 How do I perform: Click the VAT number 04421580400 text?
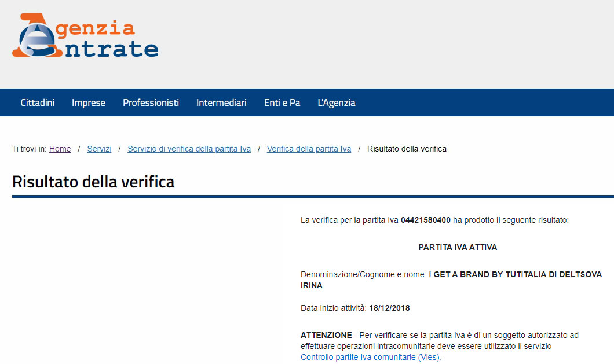point(425,220)
